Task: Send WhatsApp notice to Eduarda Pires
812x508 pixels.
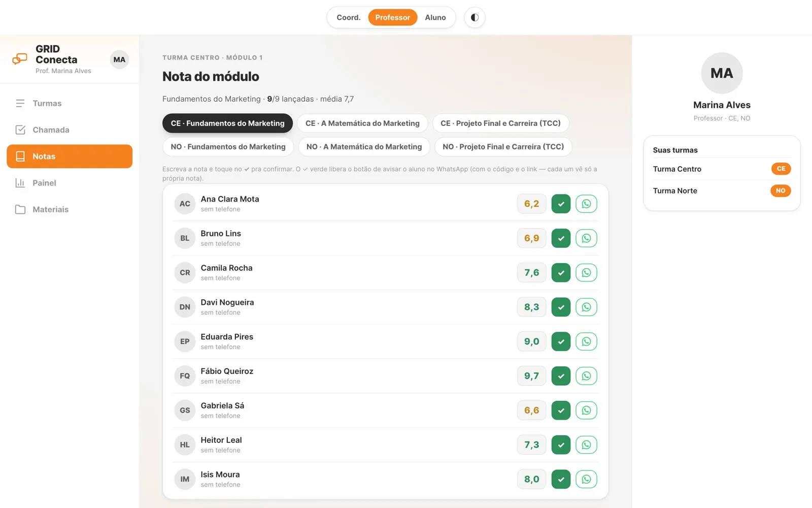Action: (x=586, y=341)
